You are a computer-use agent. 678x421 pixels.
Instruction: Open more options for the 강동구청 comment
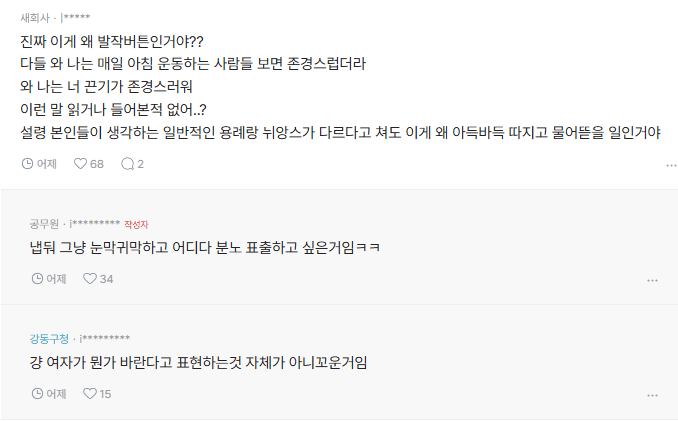click(x=652, y=396)
